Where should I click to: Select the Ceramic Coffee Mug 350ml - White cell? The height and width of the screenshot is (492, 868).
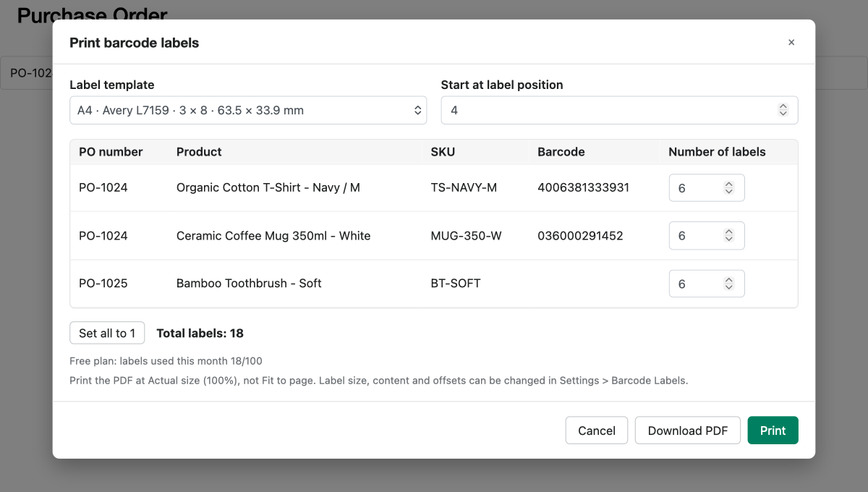273,235
